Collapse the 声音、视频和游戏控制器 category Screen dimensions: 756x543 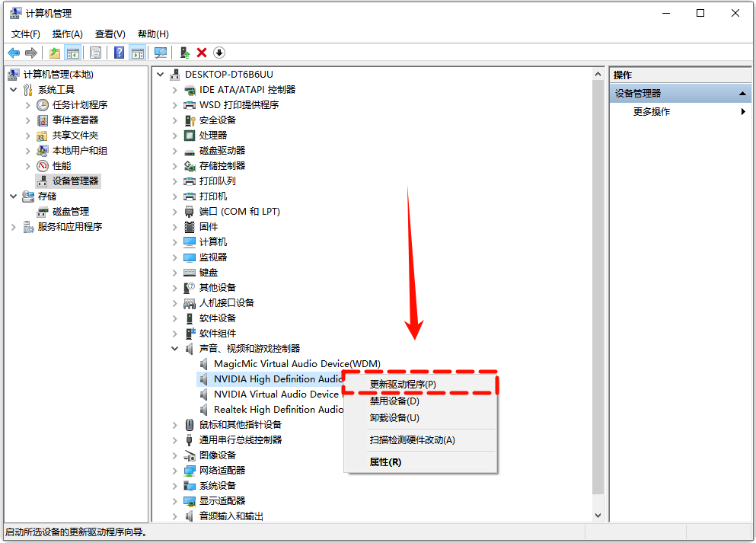tap(174, 349)
